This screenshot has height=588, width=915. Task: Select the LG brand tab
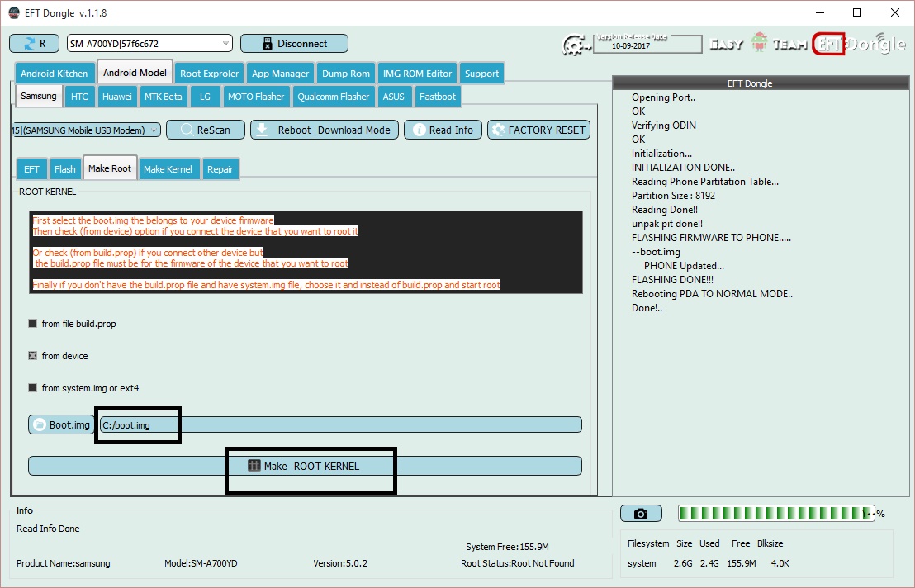click(205, 97)
